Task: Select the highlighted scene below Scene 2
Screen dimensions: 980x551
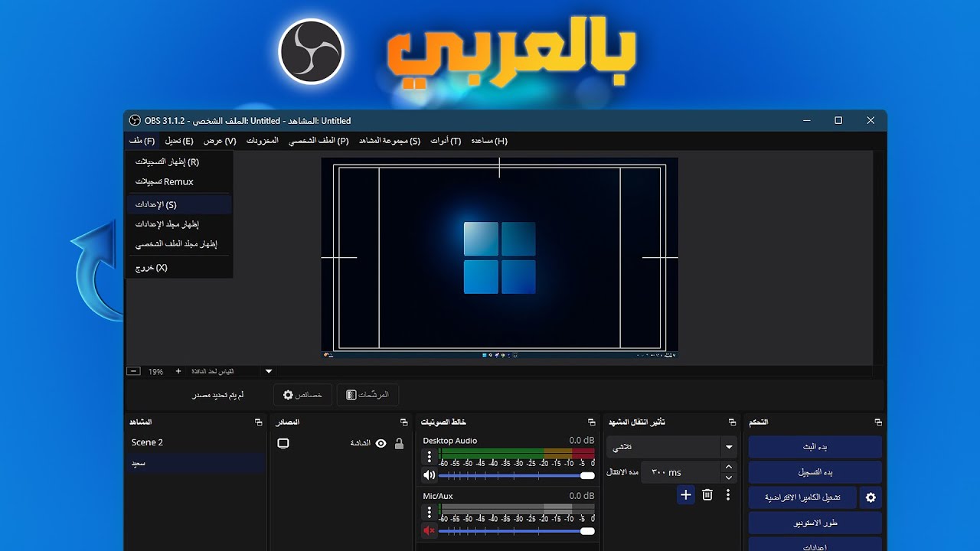Action: click(197, 463)
